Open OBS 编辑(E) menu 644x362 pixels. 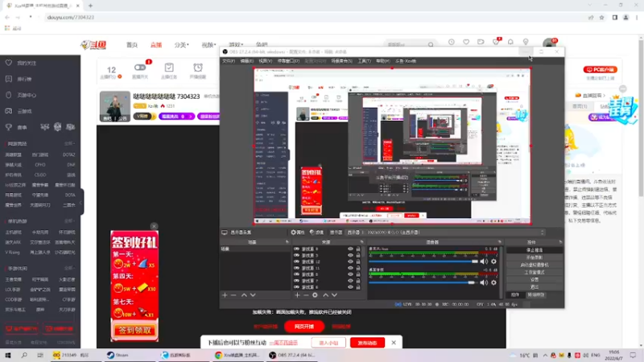[x=246, y=61]
